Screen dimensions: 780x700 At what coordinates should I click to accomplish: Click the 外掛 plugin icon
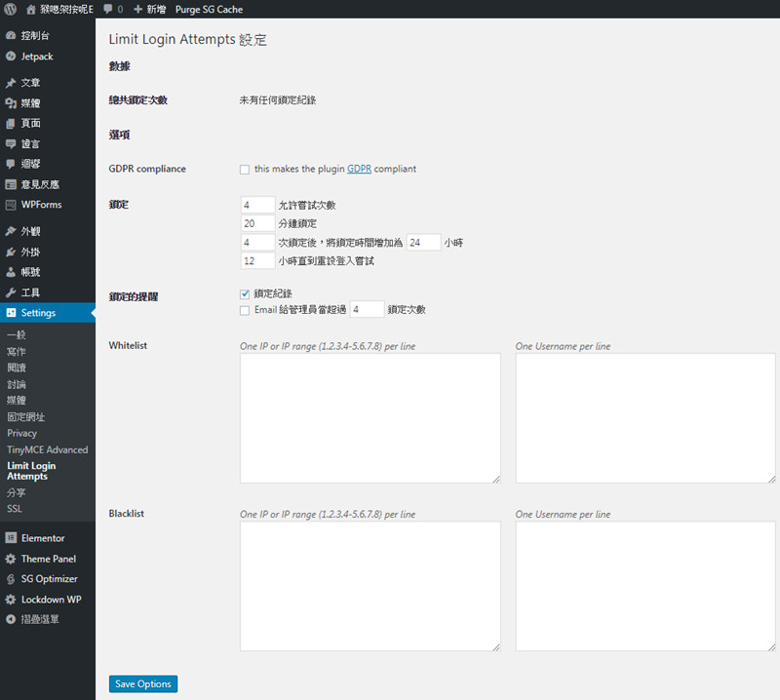pos(11,252)
